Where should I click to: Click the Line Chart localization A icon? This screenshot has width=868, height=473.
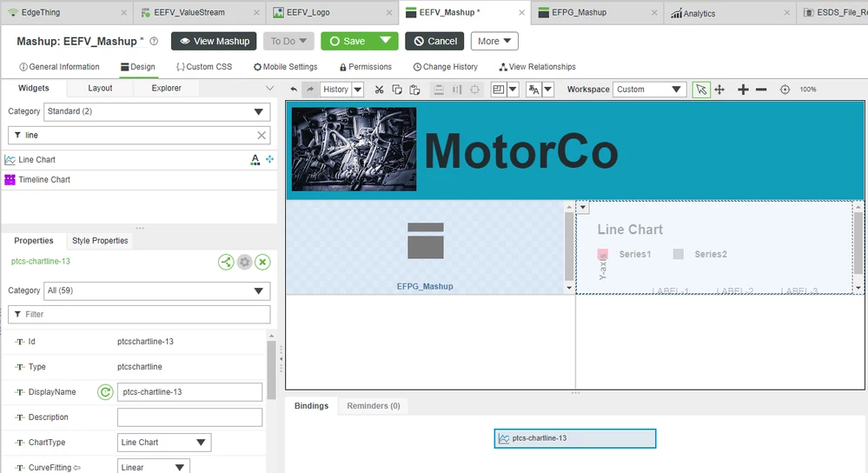[255, 159]
